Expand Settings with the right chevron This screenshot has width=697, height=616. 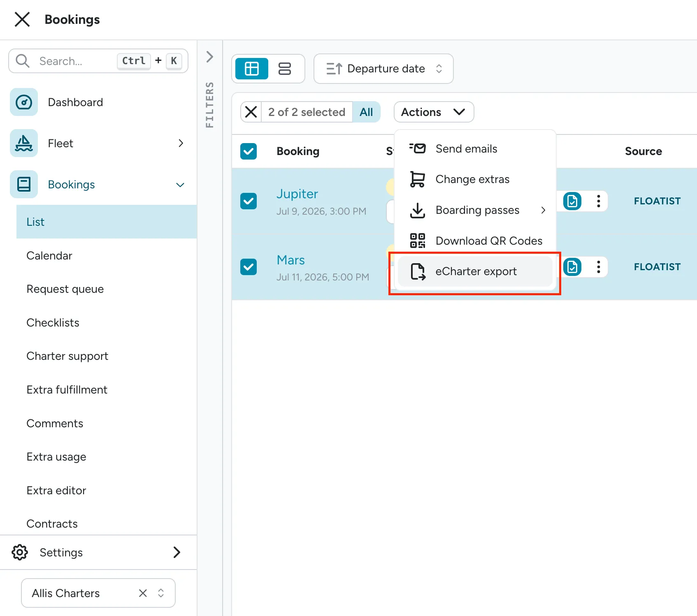(x=177, y=552)
